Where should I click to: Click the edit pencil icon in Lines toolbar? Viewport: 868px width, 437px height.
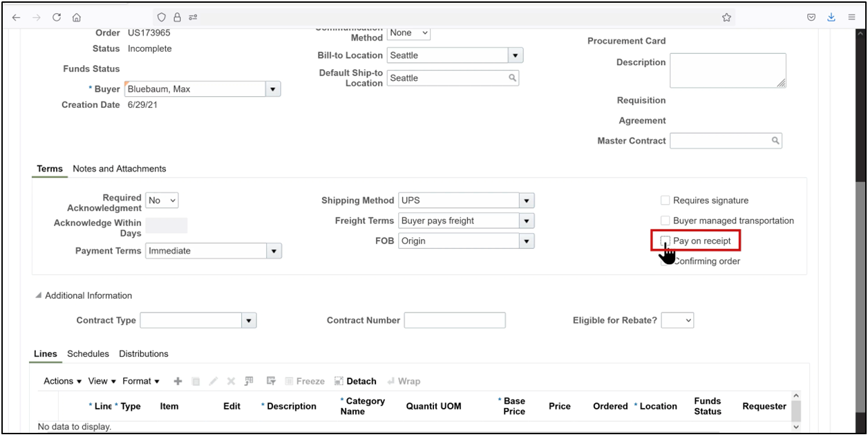click(x=214, y=380)
